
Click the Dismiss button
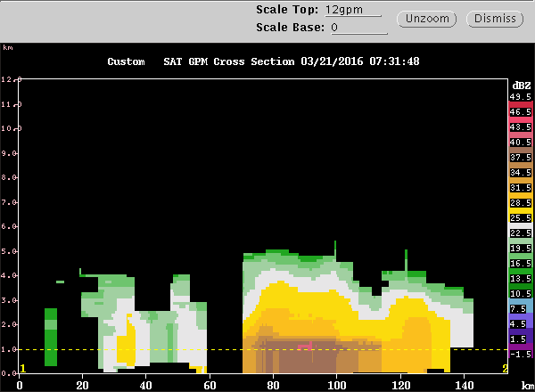coord(495,19)
